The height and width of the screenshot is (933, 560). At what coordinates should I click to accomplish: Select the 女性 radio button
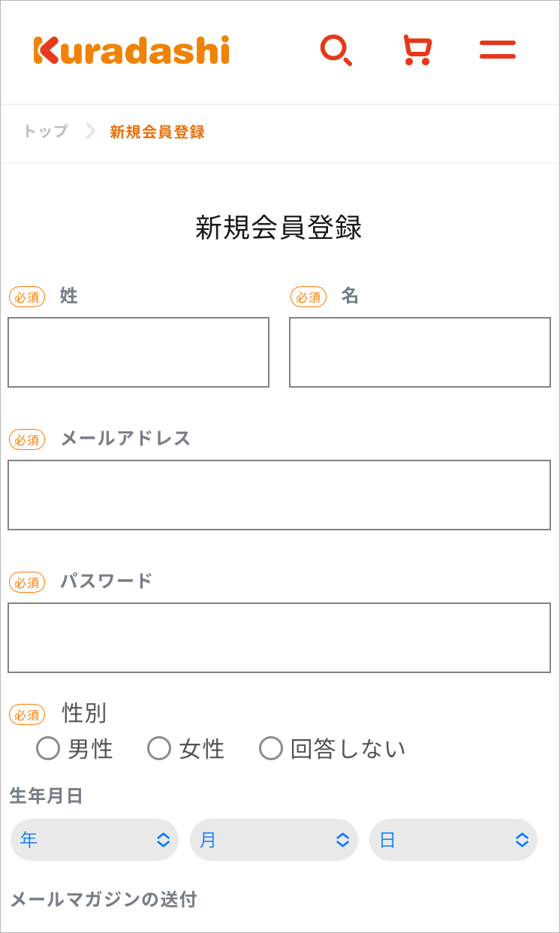[x=159, y=748]
